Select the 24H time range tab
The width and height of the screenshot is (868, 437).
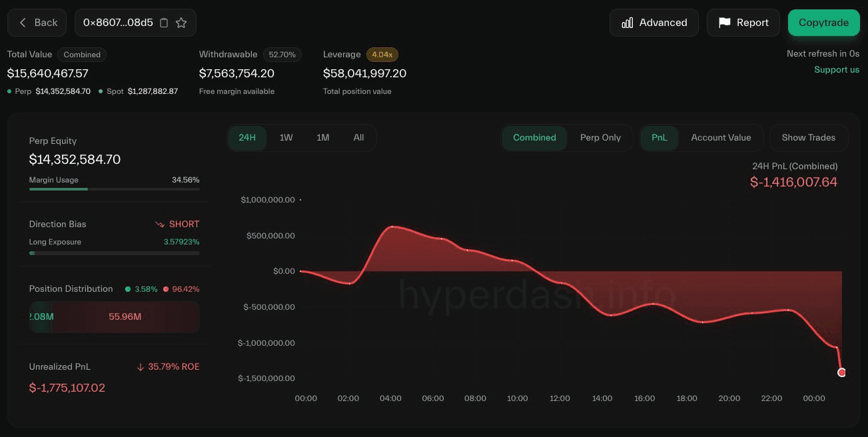(x=247, y=138)
